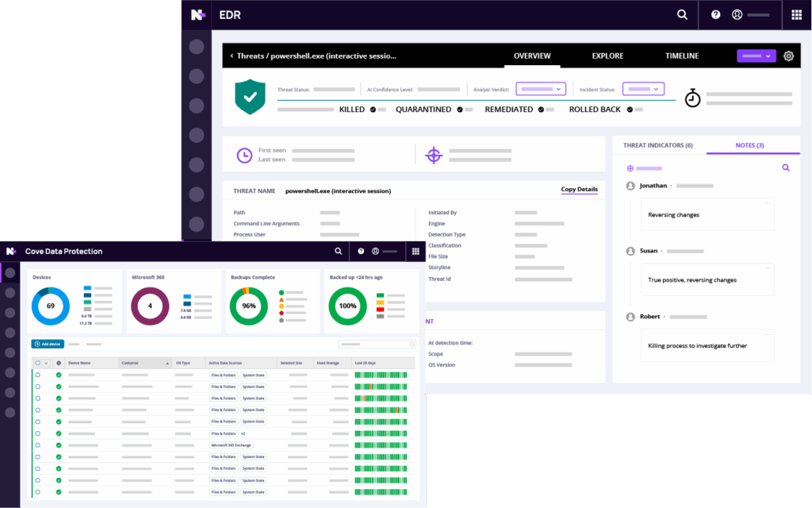Tick the select-all checkbox in device table header
The width and height of the screenshot is (812, 508).
click(x=37, y=363)
